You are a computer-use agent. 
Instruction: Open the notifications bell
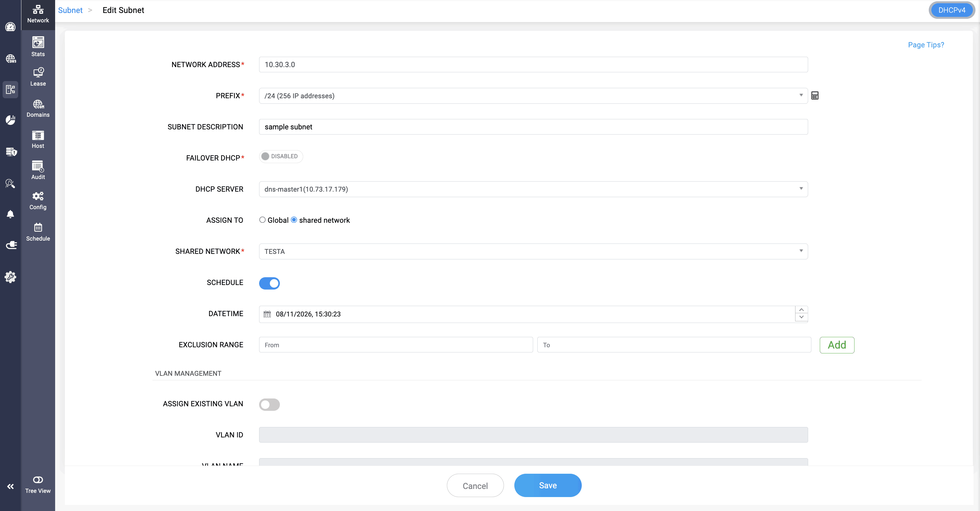[10, 214]
